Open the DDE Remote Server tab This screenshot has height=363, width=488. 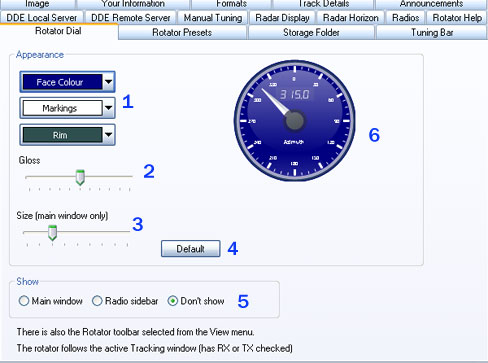pos(131,18)
